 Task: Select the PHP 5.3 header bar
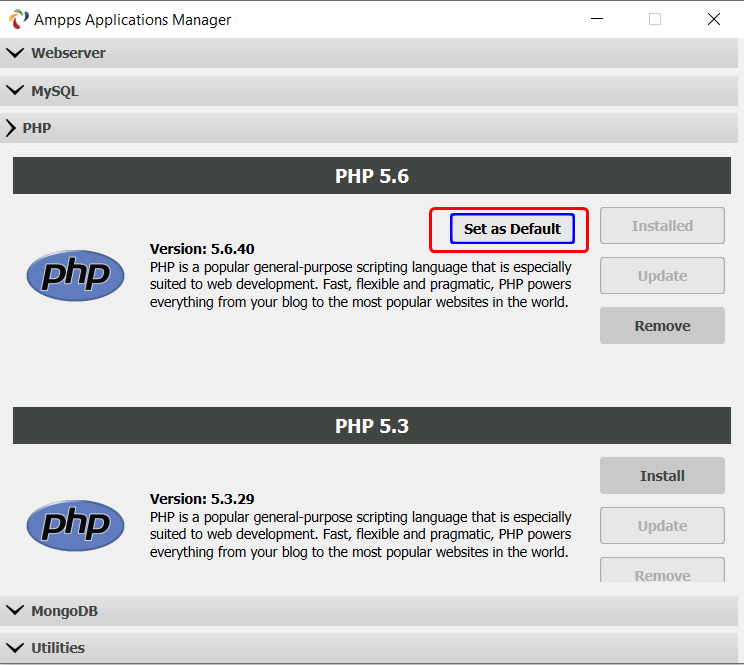372,425
